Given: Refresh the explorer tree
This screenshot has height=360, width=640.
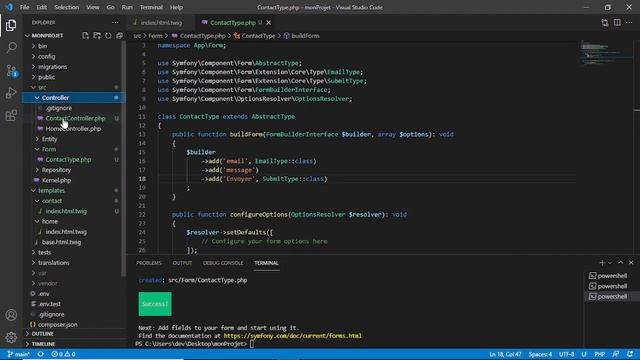Looking at the screenshot, I should pos(108,36).
